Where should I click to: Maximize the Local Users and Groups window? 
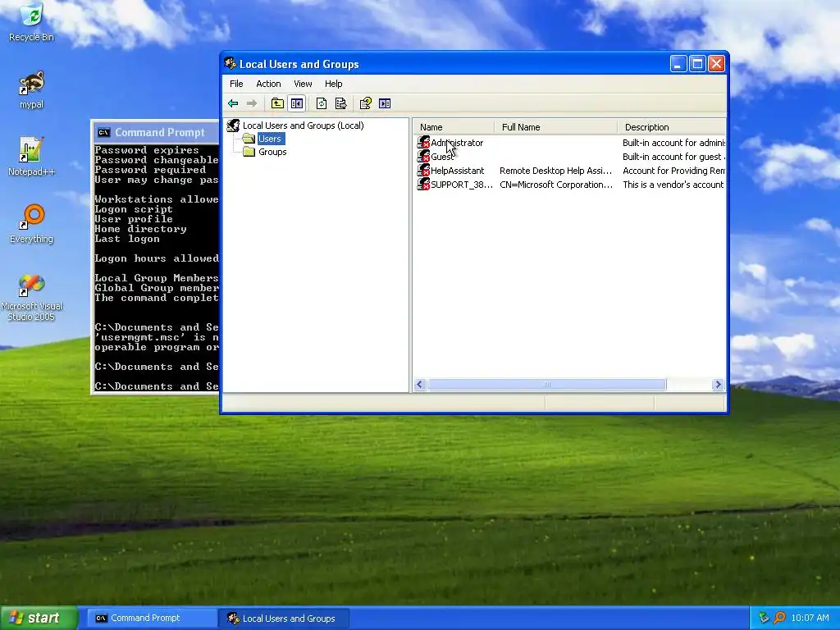[697, 64]
